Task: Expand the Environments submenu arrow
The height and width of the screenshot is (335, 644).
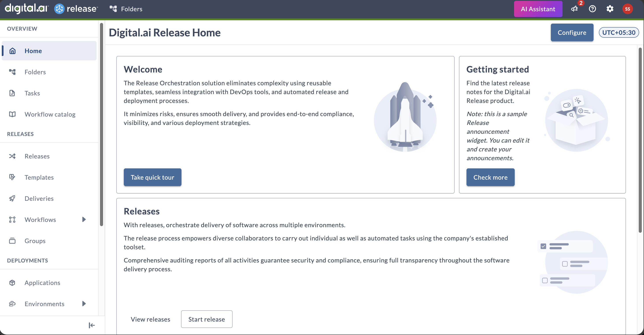Action: pyautogui.click(x=84, y=303)
